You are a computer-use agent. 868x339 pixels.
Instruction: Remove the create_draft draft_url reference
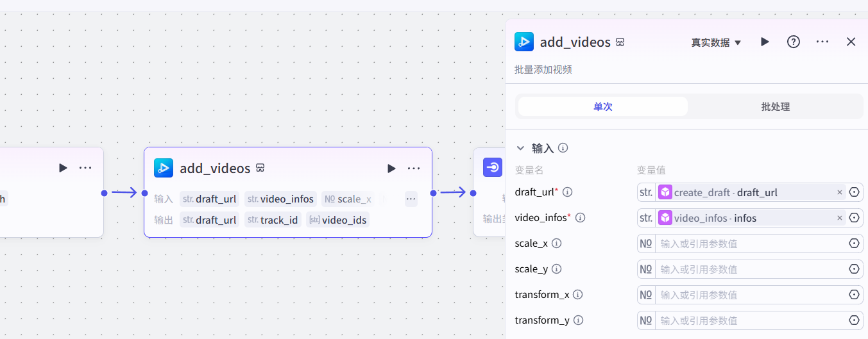(839, 192)
